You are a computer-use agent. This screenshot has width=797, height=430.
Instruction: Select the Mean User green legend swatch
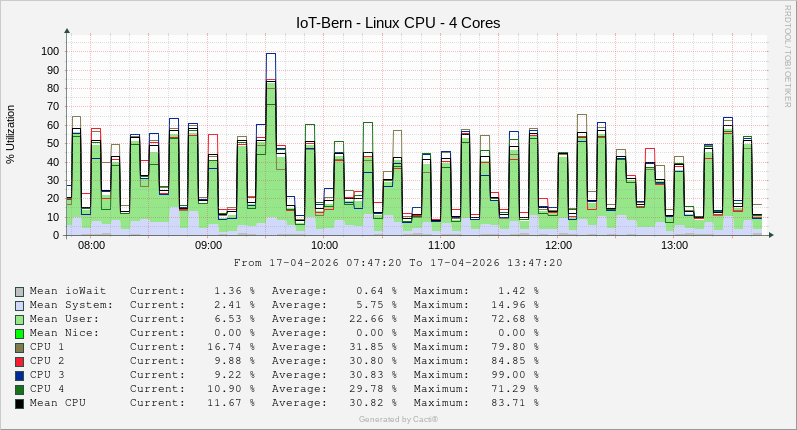pyautogui.click(x=19, y=319)
